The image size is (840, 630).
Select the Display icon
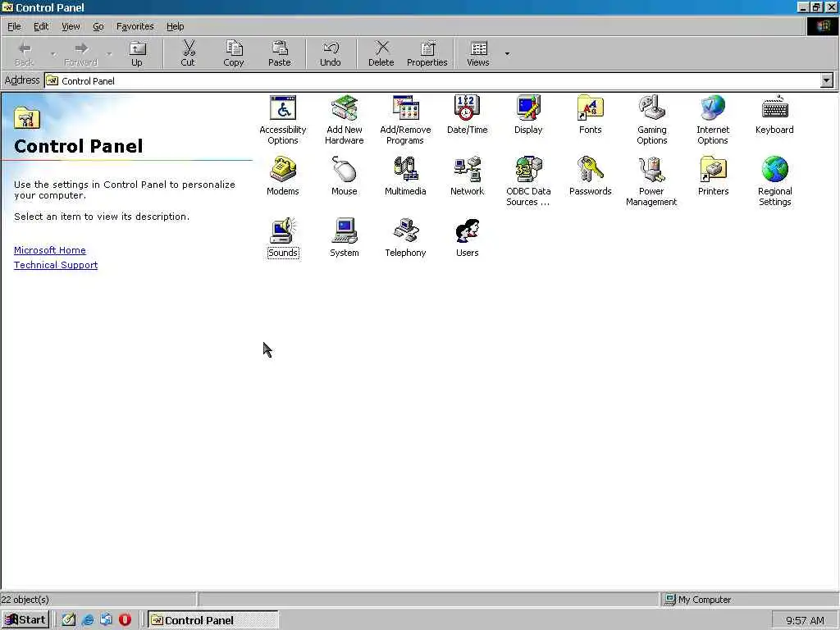529,108
